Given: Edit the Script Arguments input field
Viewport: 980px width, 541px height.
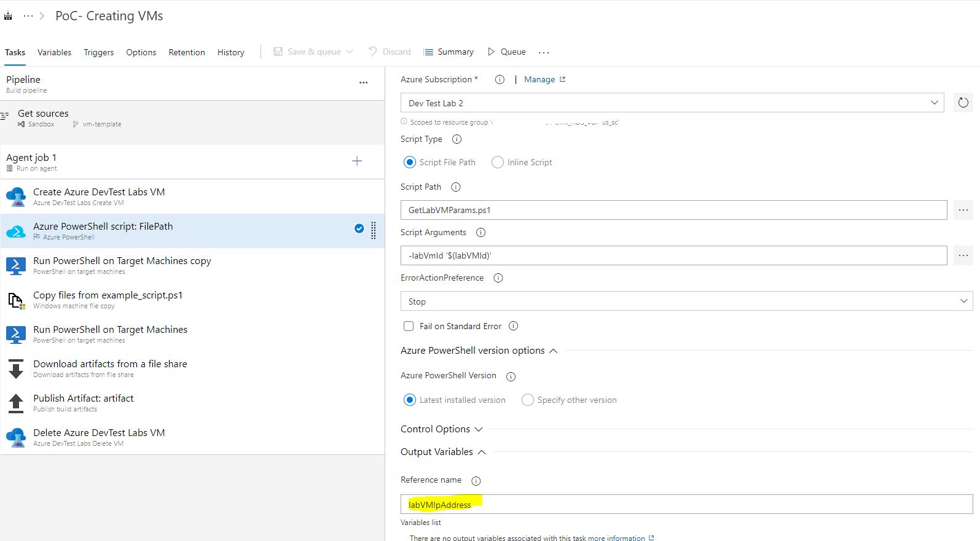Looking at the screenshot, I should 673,255.
